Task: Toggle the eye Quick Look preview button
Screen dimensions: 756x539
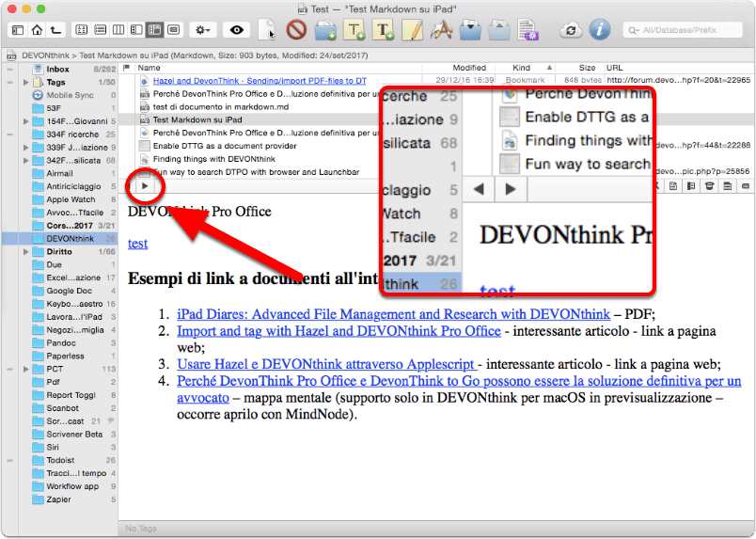Action: [236, 30]
